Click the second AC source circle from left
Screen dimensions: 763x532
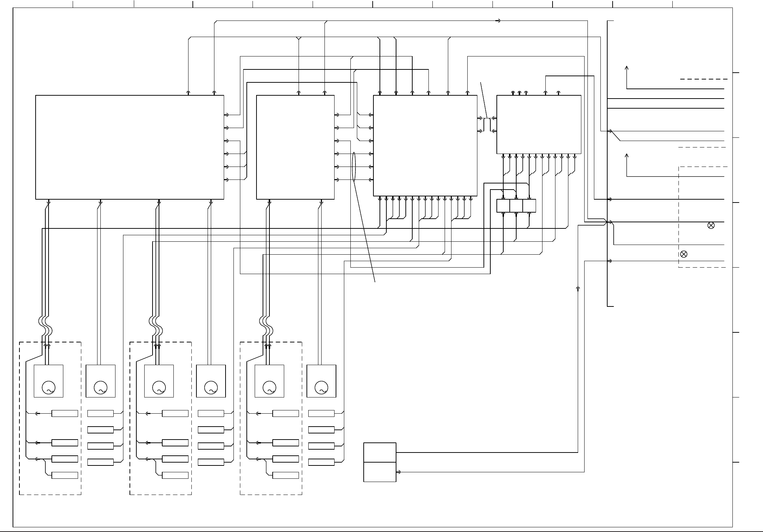(x=100, y=388)
